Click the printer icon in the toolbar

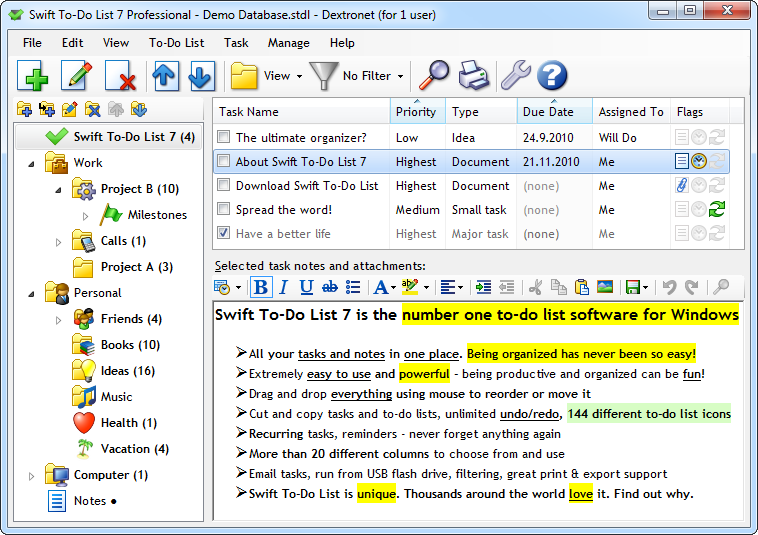474,76
